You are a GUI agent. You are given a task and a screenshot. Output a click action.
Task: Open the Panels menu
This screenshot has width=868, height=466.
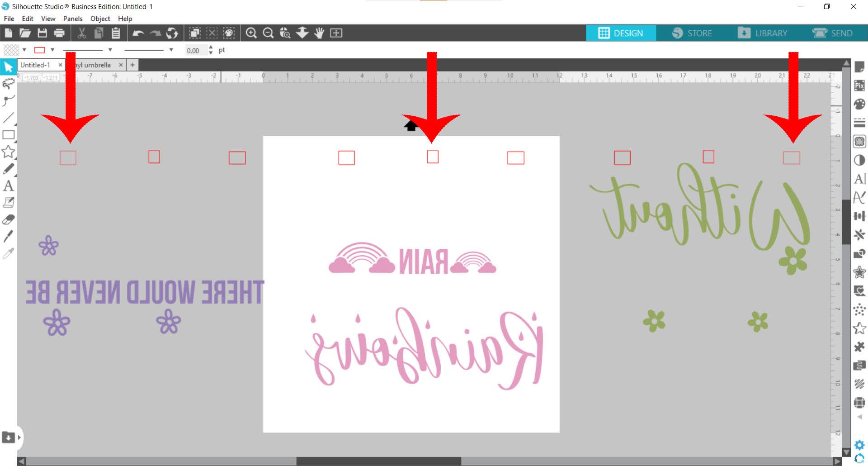73,19
